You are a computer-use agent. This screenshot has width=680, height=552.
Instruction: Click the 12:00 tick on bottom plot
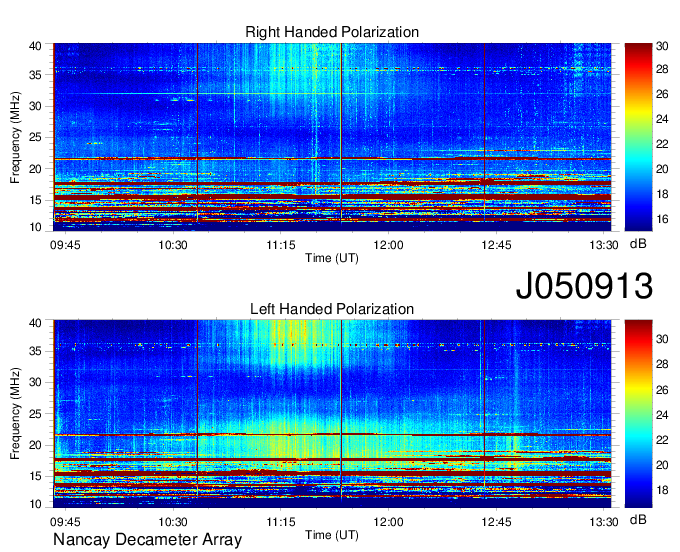(389, 522)
